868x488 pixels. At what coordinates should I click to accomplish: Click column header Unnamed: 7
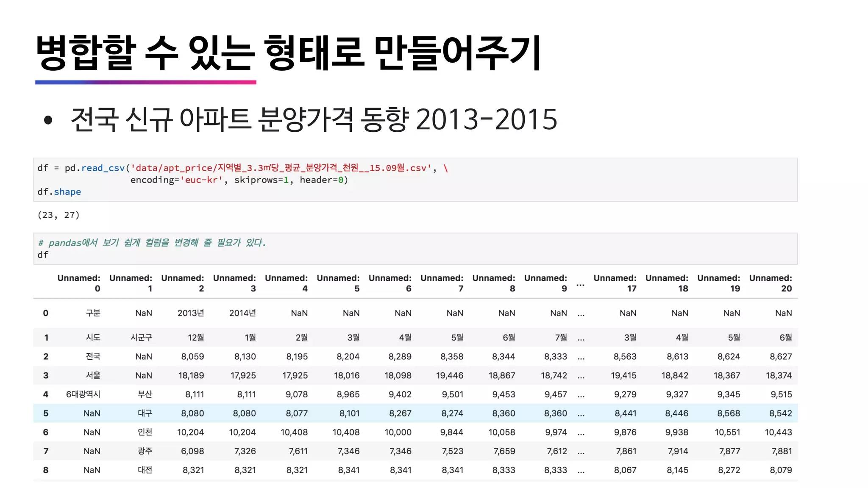(x=442, y=283)
